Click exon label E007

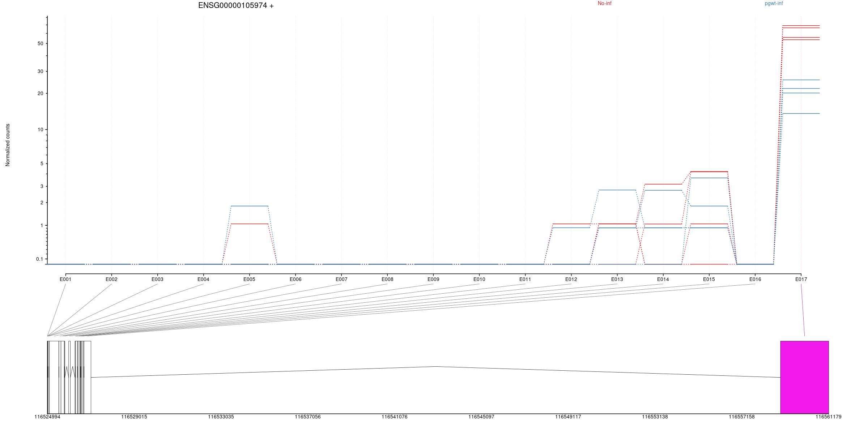[341, 279]
